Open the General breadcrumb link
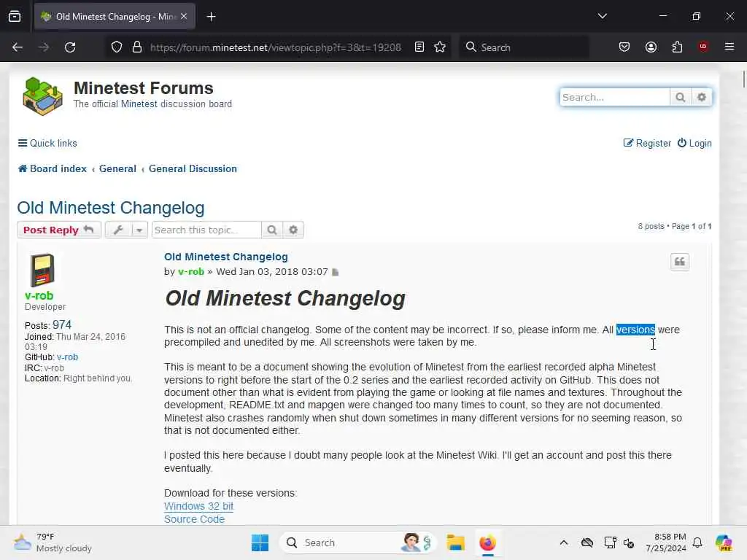The width and height of the screenshot is (747, 560). [x=117, y=168]
